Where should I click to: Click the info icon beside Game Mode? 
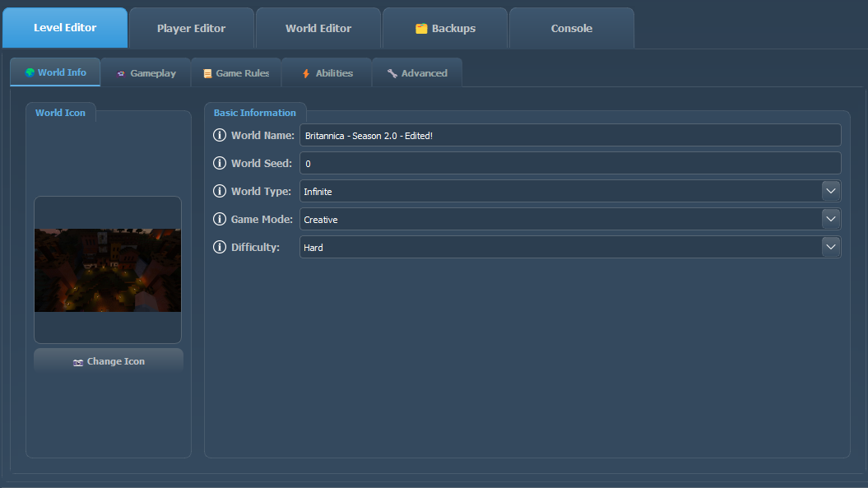(220, 219)
